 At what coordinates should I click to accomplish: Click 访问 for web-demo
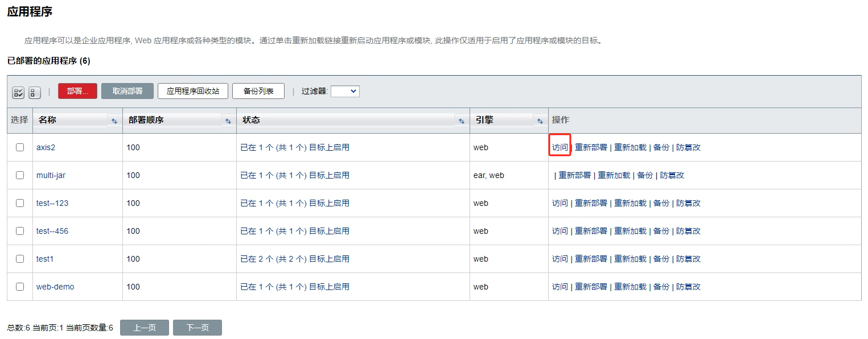click(x=560, y=287)
